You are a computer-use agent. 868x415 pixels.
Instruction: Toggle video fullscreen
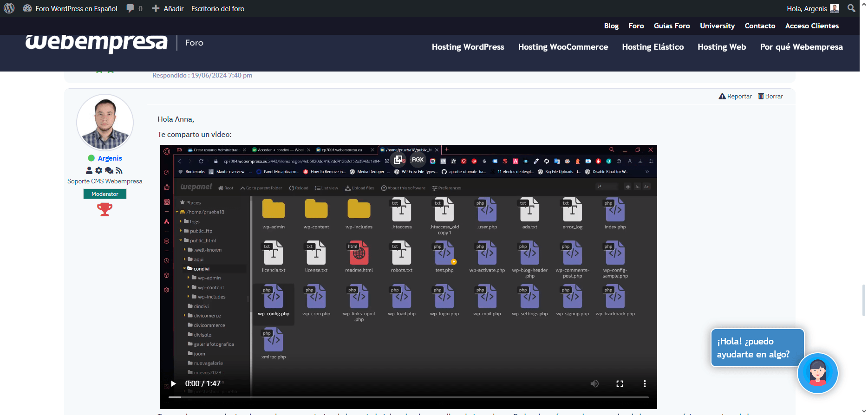(x=620, y=384)
